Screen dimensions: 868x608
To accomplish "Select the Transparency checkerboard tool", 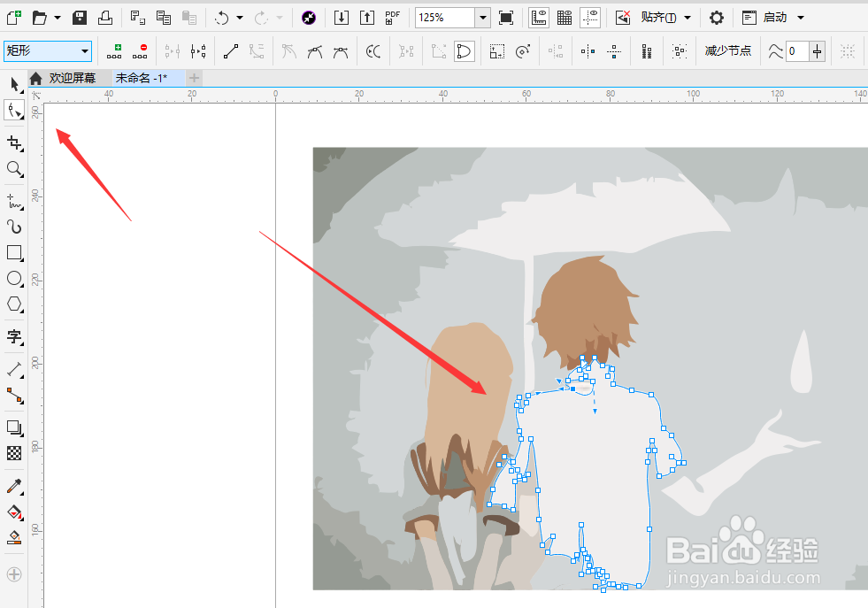I will click(x=14, y=453).
